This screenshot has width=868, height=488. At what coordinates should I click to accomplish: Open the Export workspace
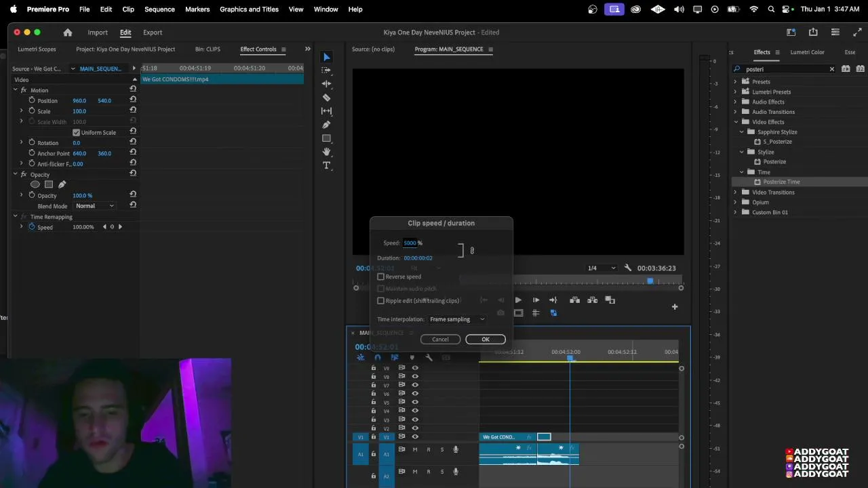click(x=153, y=33)
